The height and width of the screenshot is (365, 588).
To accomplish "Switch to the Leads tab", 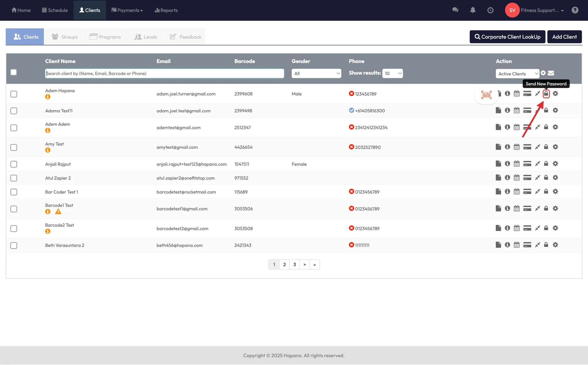I will pyautogui.click(x=146, y=37).
